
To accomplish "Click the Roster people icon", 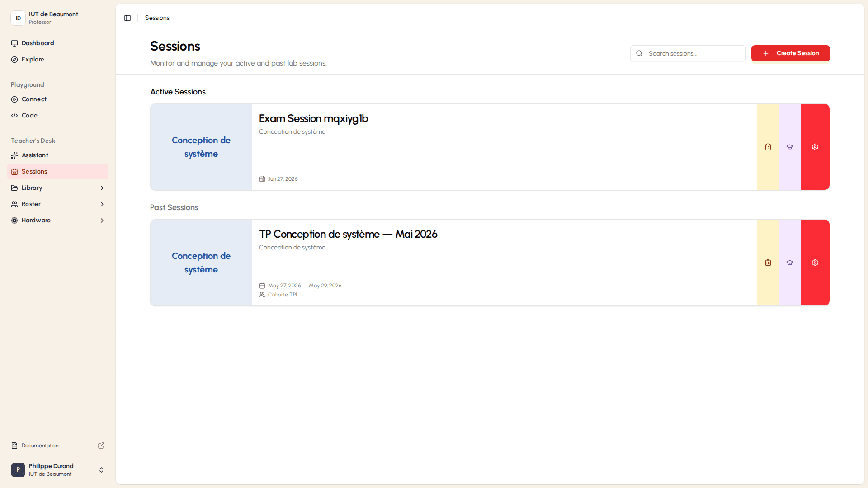I will click(14, 204).
